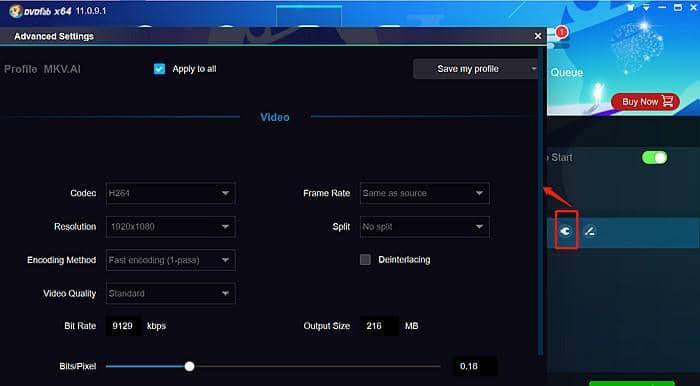This screenshot has width=700, height=386.
Task: Click the kbps unit label
Action: click(x=157, y=326)
